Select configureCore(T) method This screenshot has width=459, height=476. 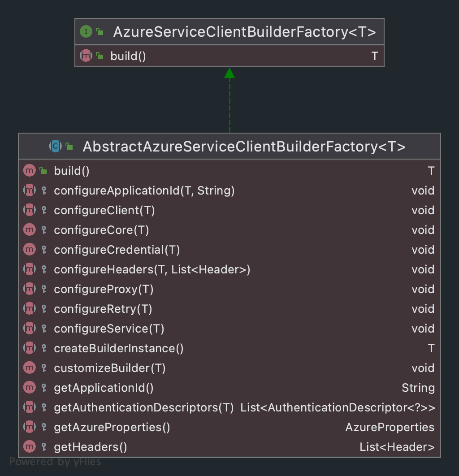pyautogui.click(x=101, y=230)
